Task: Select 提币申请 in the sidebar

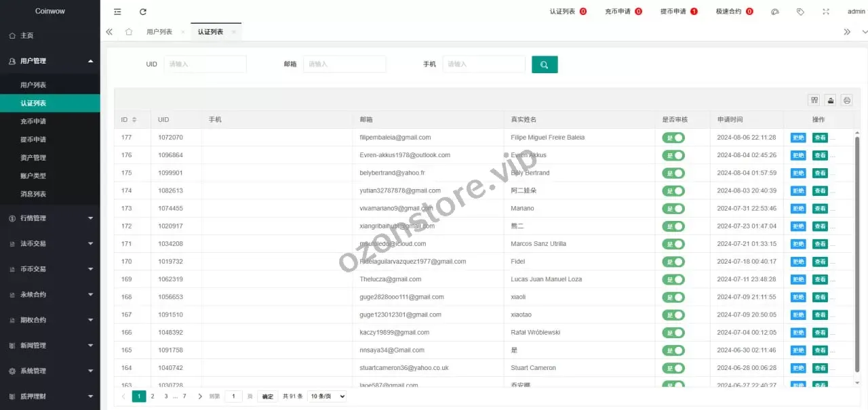Action: click(x=33, y=140)
